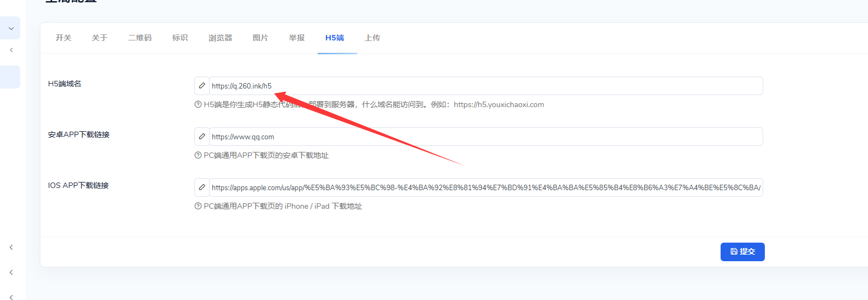
Task: Focus the H5端域名 input with https://q.260.ink/h5
Action: pos(486,86)
